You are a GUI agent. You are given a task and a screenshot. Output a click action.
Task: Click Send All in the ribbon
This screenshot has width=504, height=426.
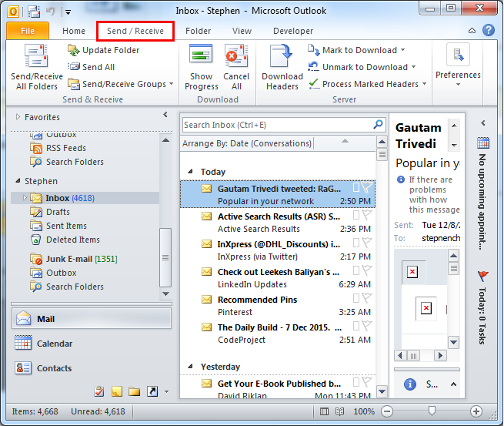pos(92,67)
